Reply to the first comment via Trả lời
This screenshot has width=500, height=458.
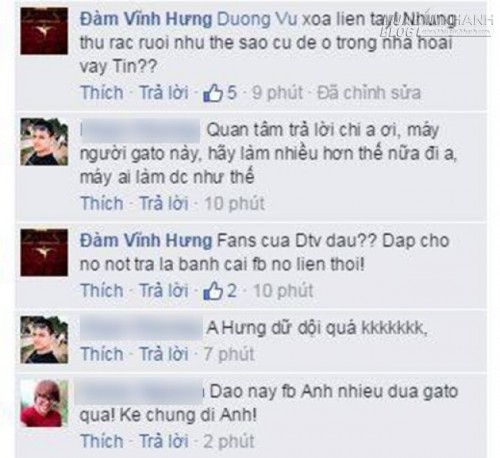pos(164,92)
